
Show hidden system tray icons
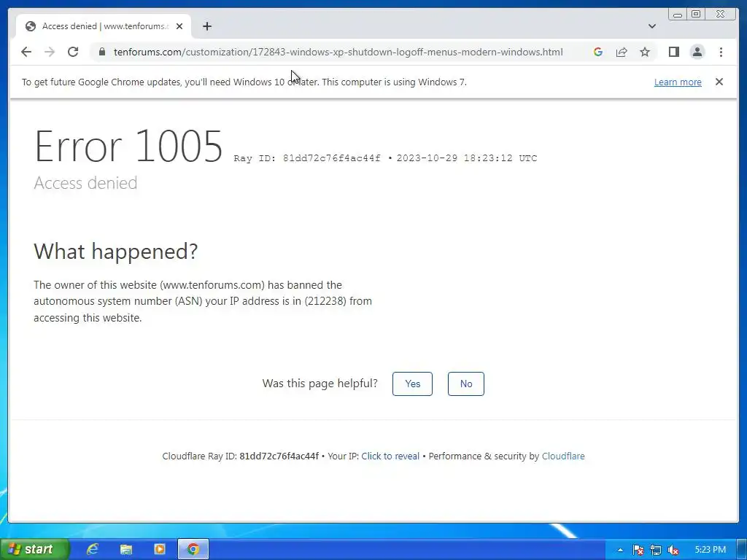tap(620, 550)
